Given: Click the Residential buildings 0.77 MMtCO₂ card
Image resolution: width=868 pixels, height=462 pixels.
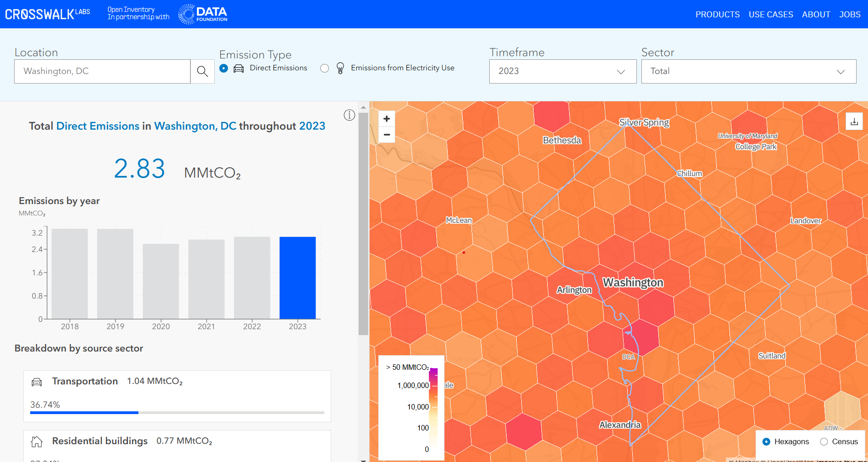Looking at the screenshot, I should (177, 446).
